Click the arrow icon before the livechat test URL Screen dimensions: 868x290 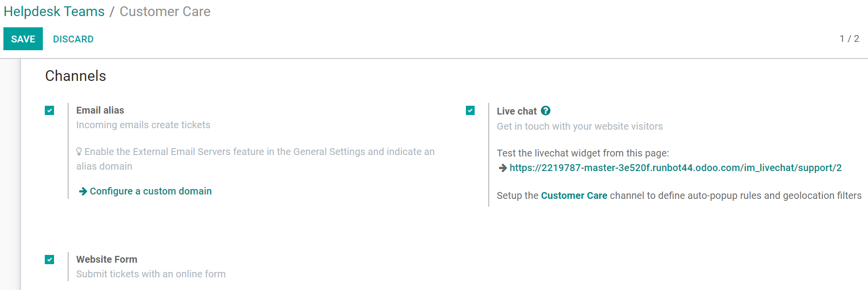(502, 168)
